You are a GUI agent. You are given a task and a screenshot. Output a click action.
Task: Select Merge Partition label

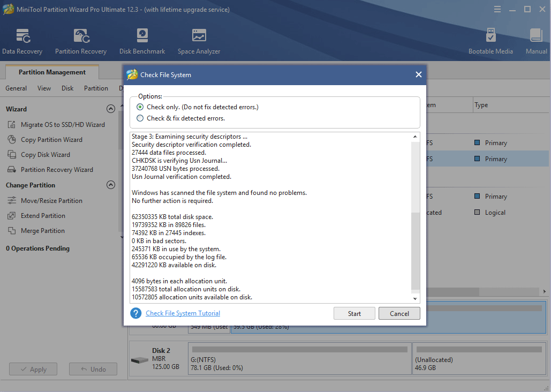click(42, 231)
